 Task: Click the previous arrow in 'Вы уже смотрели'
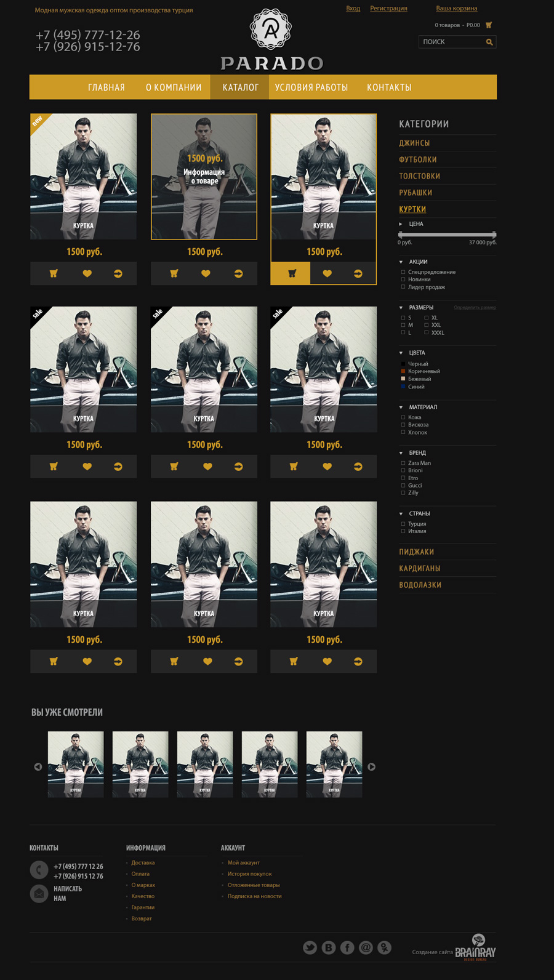coord(38,766)
